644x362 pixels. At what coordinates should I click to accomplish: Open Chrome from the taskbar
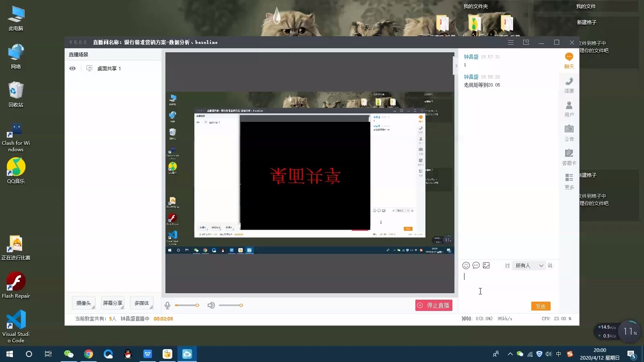pos(89,354)
